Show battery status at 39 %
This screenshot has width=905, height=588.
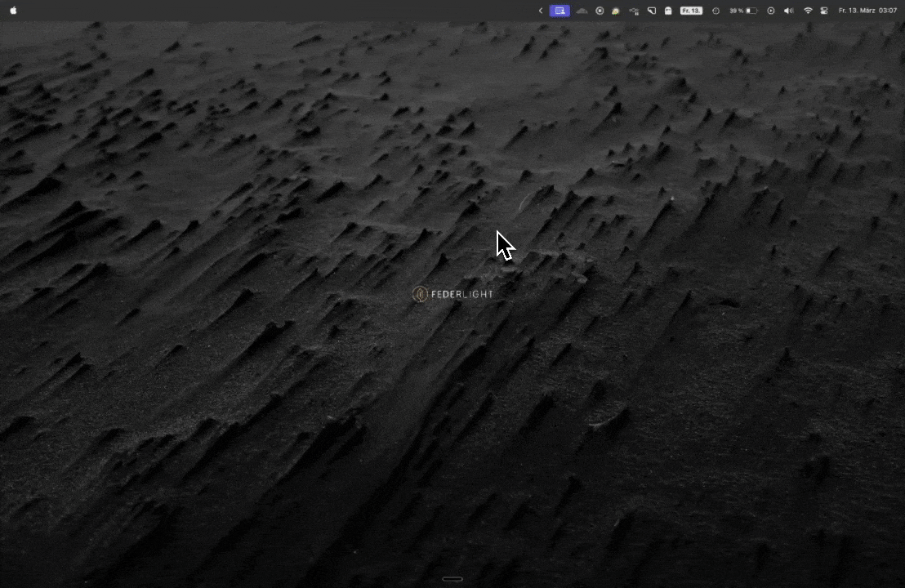click(743, 11)
